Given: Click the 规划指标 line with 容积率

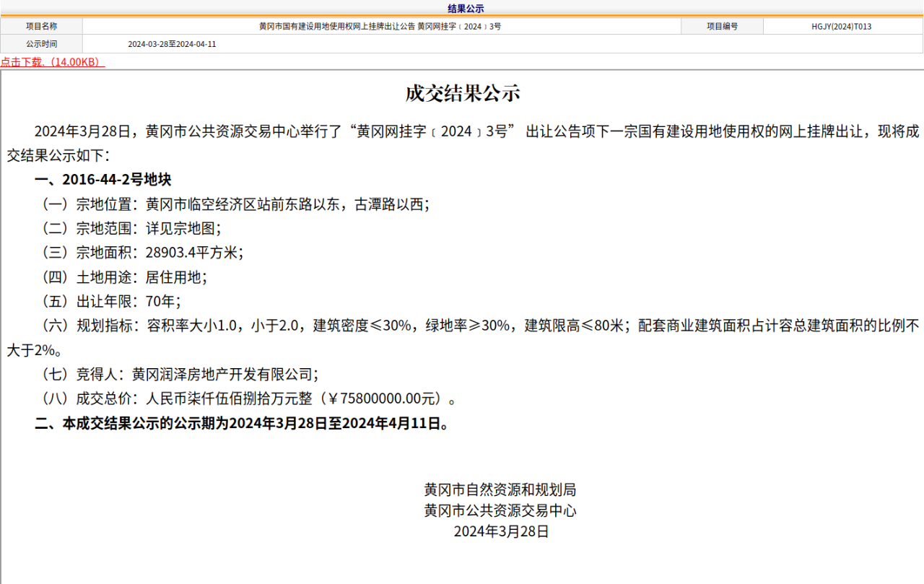Looking at the screenshot, I should coord(462,338).
